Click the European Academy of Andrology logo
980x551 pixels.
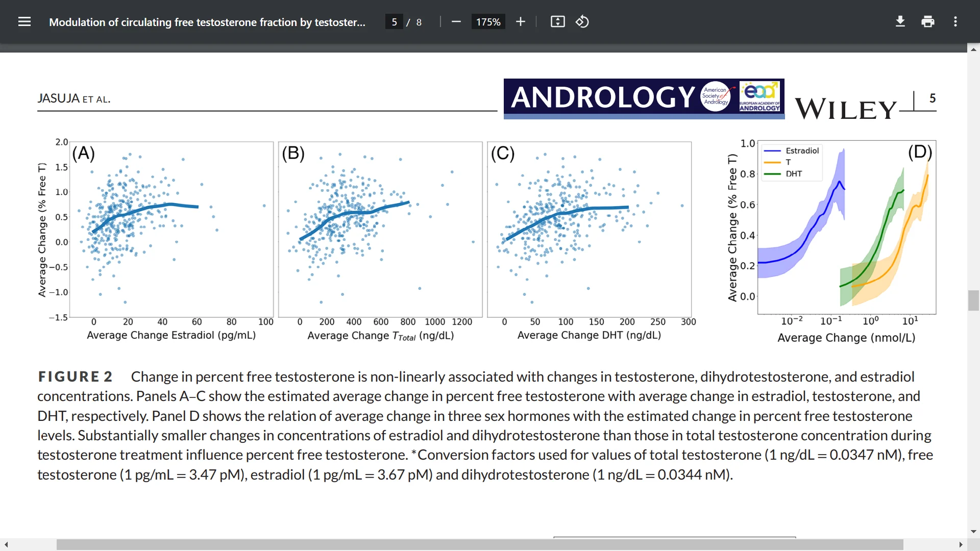click(x=760, y=96)
